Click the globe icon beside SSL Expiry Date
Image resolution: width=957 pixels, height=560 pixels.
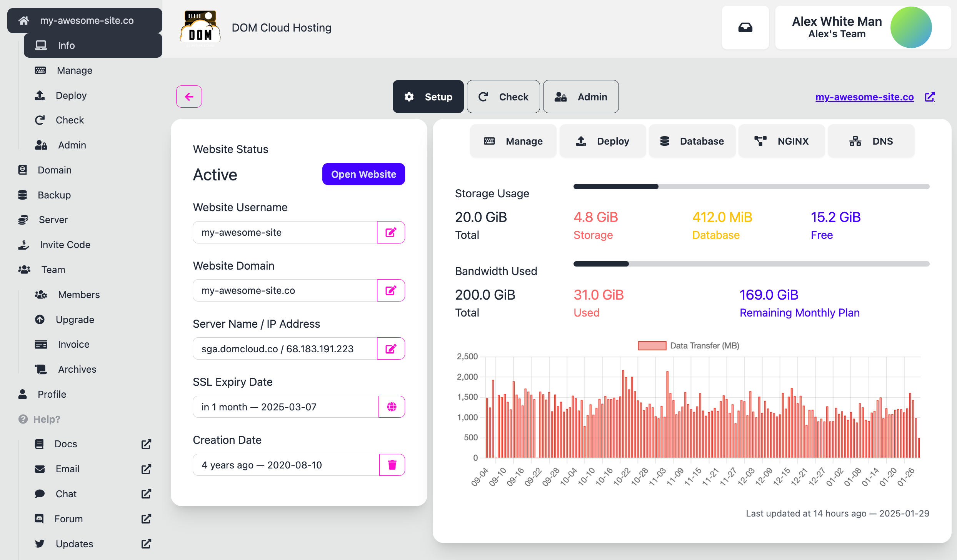(x=392, y=407)
